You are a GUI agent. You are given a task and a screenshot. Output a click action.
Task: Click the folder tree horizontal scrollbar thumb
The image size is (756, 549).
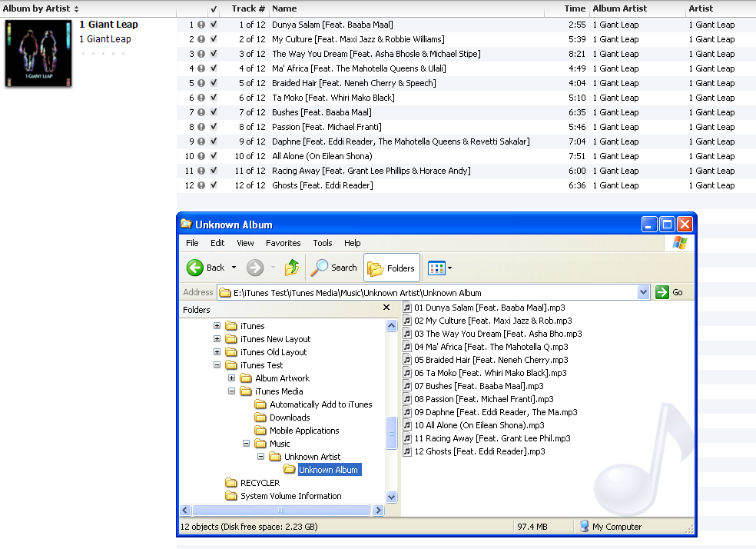281,510
